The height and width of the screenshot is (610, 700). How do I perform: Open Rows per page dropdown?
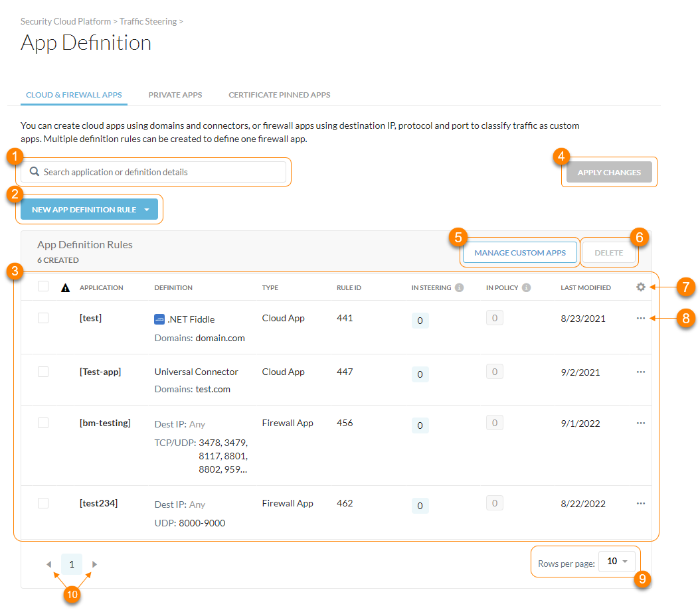point(617,562)
